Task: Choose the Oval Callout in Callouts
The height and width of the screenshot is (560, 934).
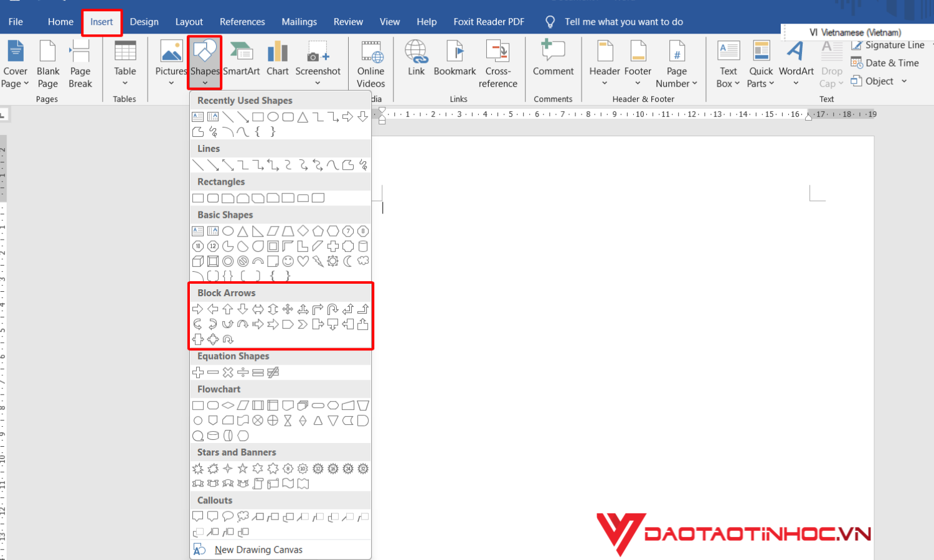Action: [x=228, y=516]
